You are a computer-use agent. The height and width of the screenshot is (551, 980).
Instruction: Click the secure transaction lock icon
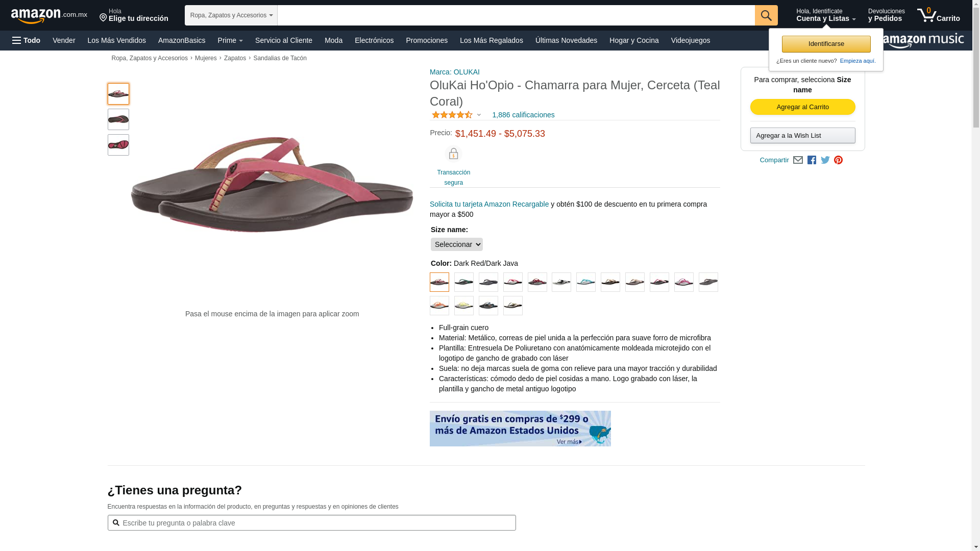[453, 154]
